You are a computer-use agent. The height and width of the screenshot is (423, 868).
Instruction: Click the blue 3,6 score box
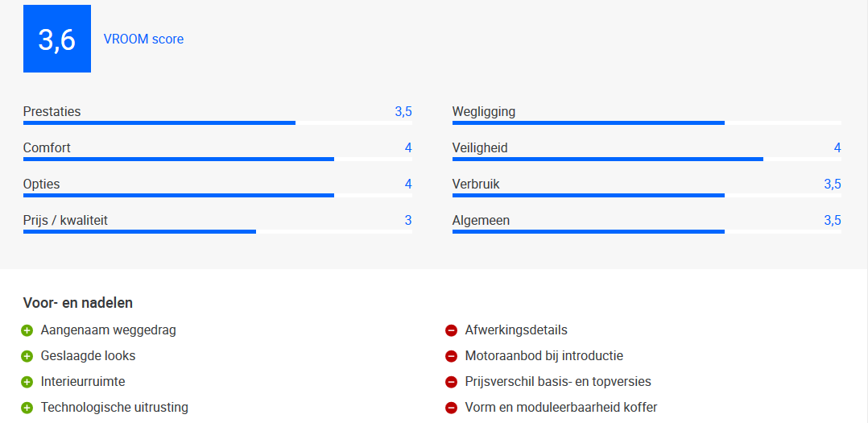tap(57, 39)
